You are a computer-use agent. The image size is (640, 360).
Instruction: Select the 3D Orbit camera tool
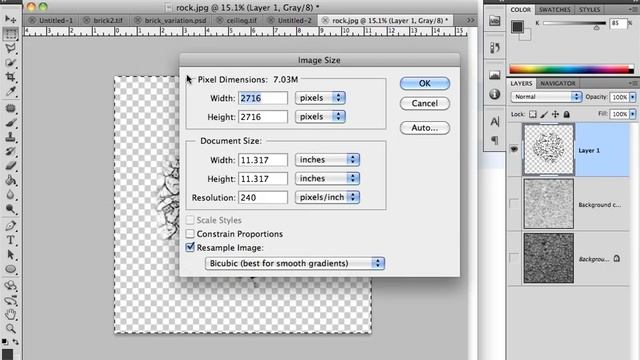pos(10,300)
